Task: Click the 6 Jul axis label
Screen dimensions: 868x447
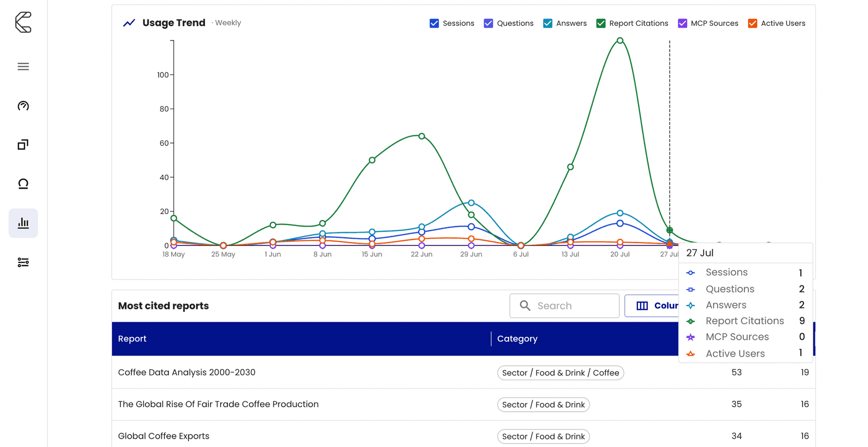Action: [521, 254]
